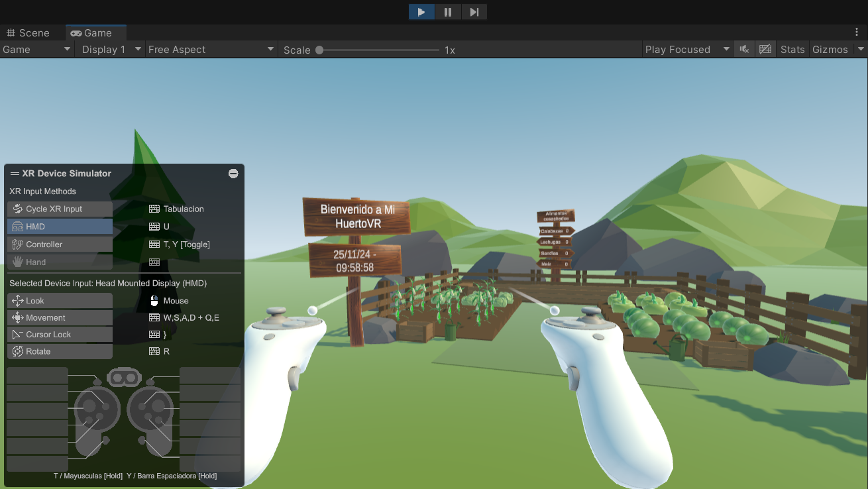The image size is (868, 489).
Task: Toggle the frame debugger graphics icon
Action: pyautogui.click(x=765, y=50)
